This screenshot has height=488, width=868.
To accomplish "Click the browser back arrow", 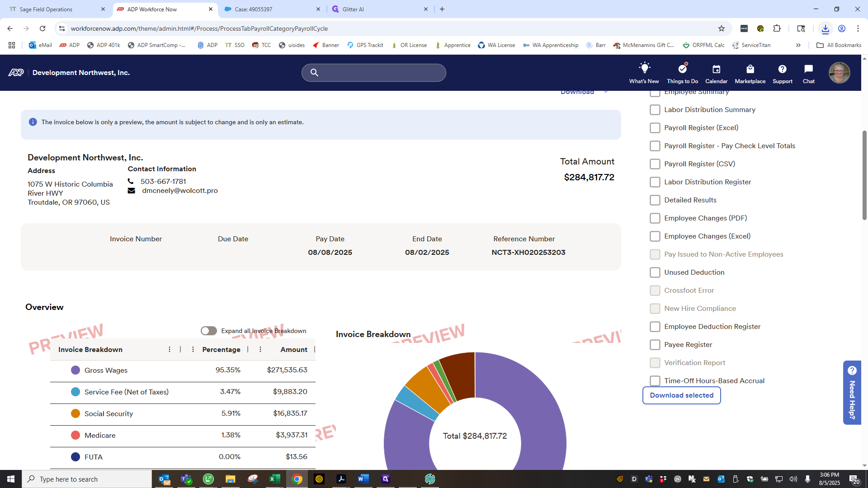I will tap(10, 28).
